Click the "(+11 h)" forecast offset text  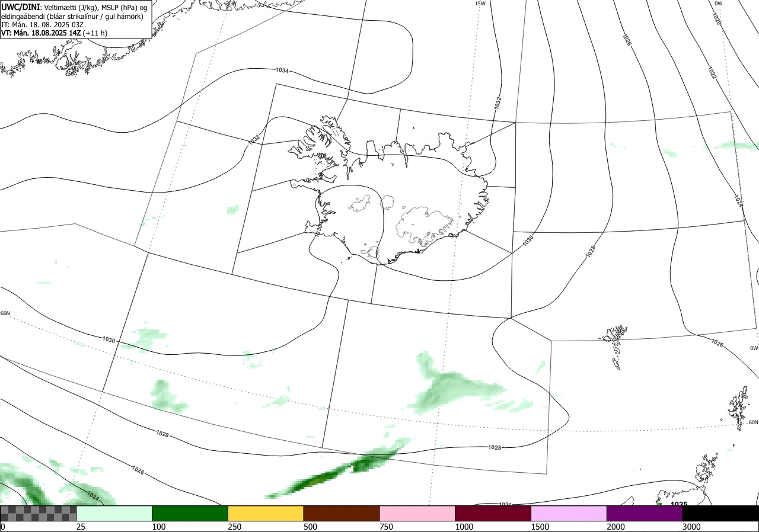[x=95, y=33]
